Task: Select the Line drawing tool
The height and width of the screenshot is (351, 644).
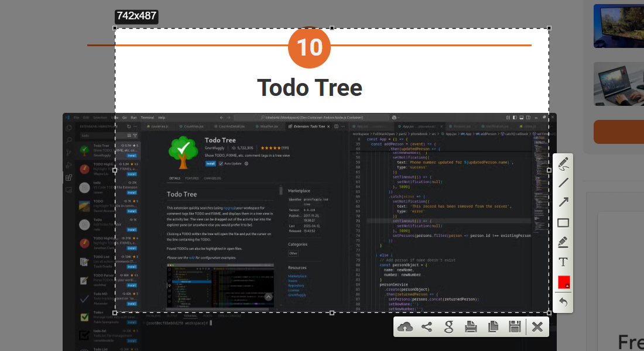Action: pos(563,183)
